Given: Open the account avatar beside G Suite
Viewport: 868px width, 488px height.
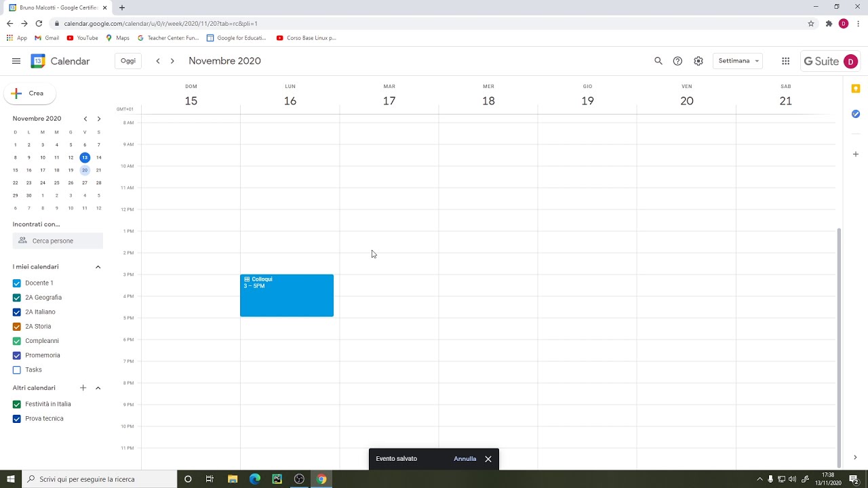Looking at the screenshot, I should click(x=850, y=61).
